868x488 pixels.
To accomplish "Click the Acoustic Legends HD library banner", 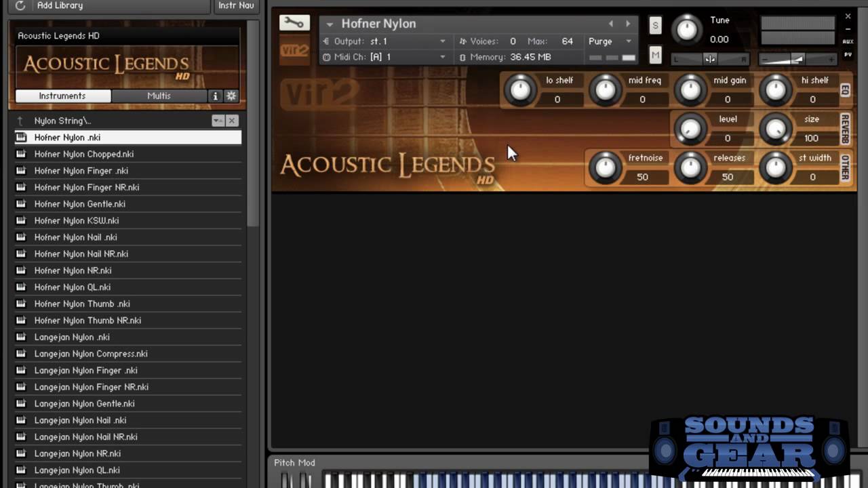I will [x=127, y=66].
